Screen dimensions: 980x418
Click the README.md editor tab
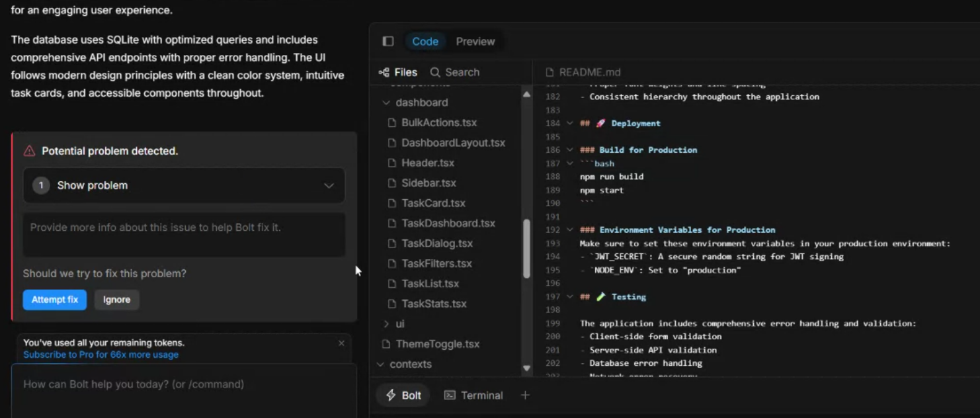click(x=583, y=72)
